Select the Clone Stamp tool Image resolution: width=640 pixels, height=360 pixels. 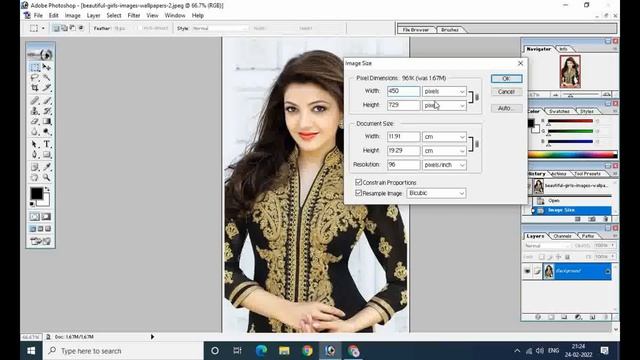pyautogui.click(x=35, y=111)
